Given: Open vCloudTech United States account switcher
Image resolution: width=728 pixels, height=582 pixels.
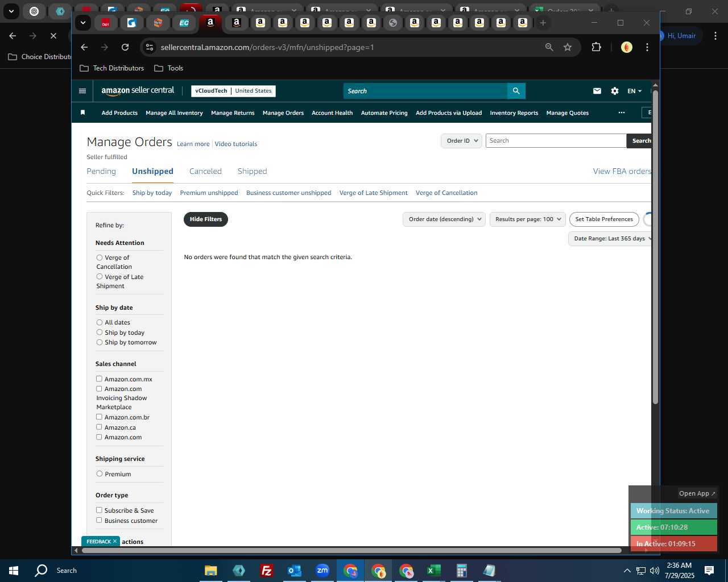Looking at the screenshot, I should (233, 91).
